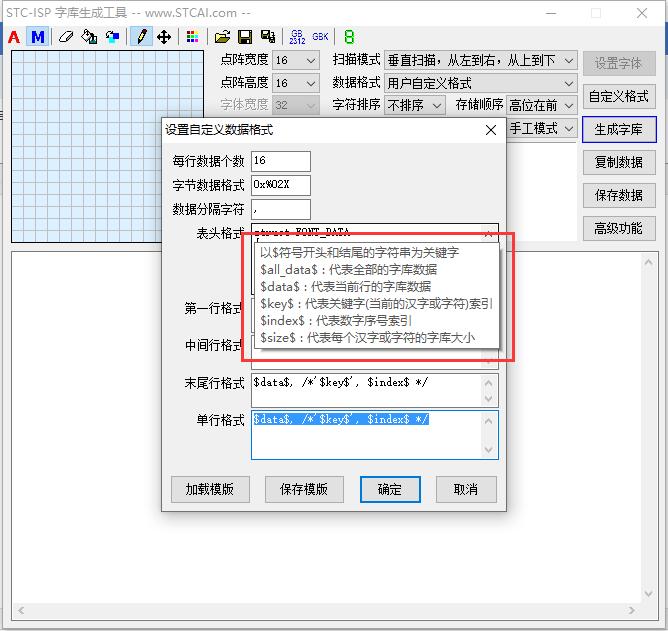The height and width of the screenshot is (631, 668).
Task: Click the 保存模版 button
Action: [x=304, y=490]
